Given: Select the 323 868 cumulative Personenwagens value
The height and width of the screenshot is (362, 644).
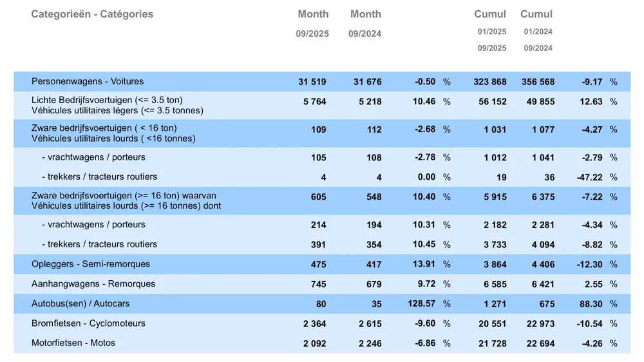Looking at the screenshot, I should click(489, 82).
